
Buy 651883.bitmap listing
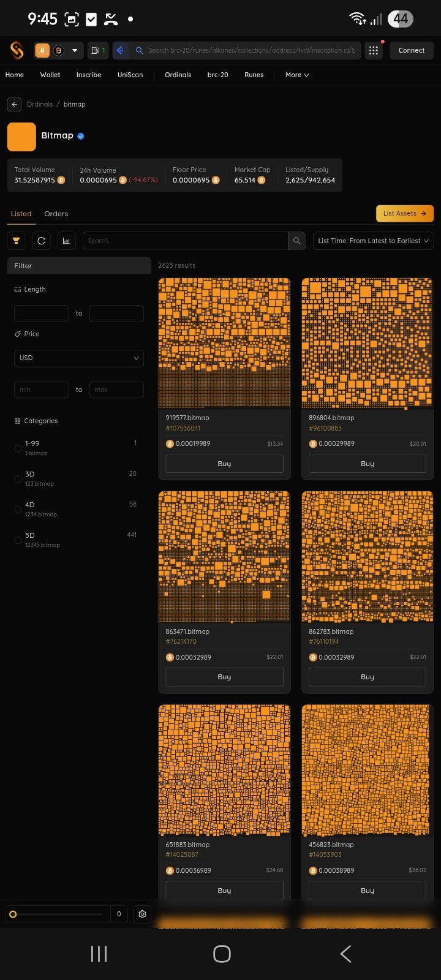[x=224, y=891]
